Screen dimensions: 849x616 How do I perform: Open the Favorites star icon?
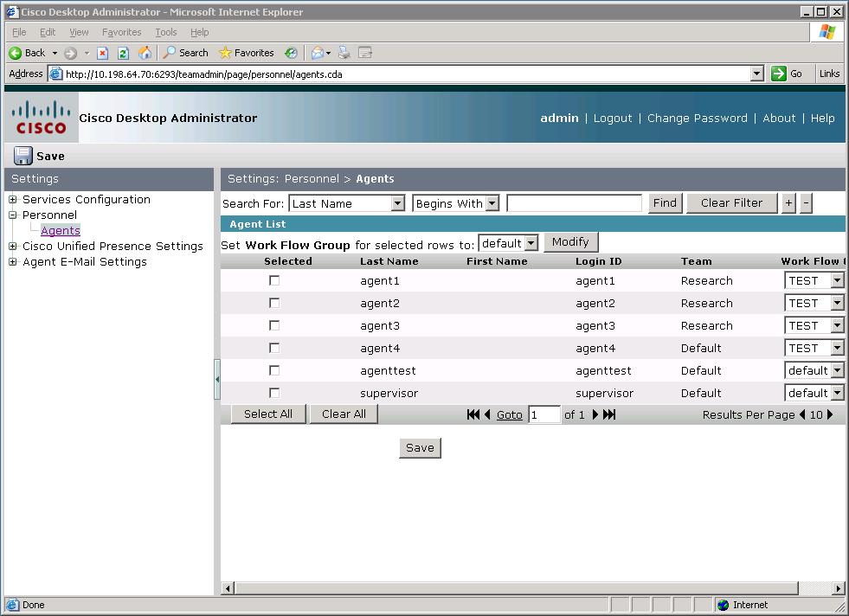point(225,53)
